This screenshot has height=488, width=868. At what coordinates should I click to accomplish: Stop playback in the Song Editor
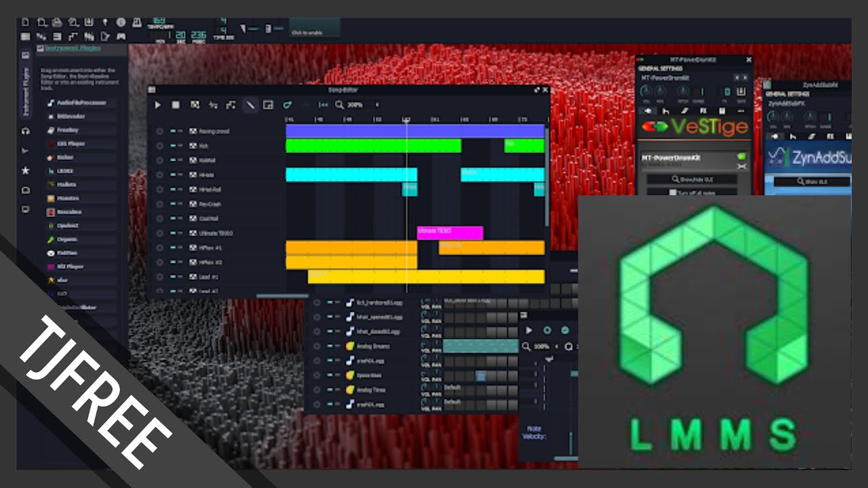click(x=176, y=105)
